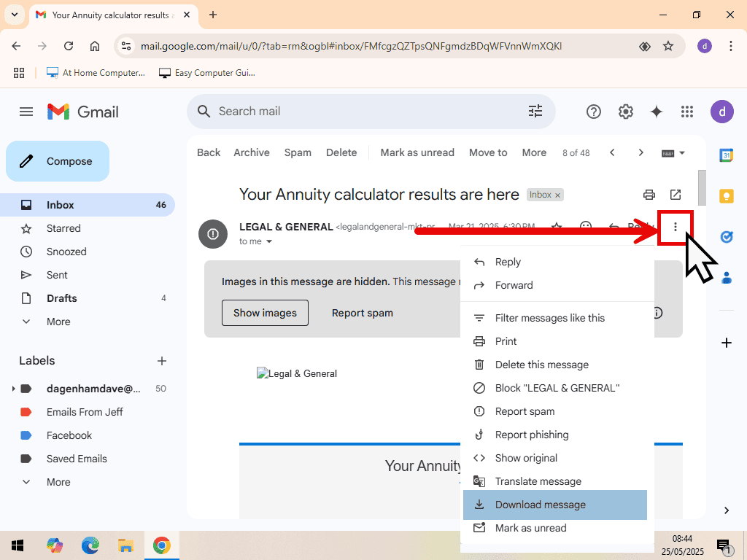Open Contacts side panel icon
The height and width of the screenshot is (560, 747).
pyautogui.click(x=727, y=277)
